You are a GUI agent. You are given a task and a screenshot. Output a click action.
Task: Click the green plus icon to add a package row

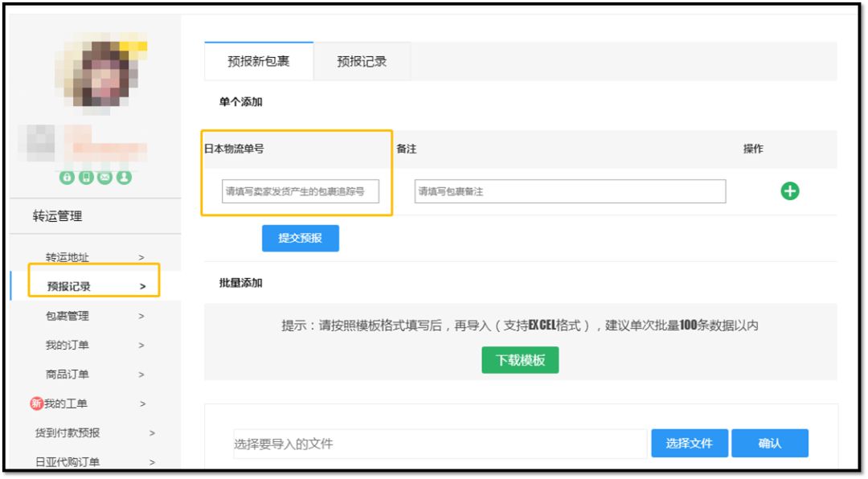click(790, 190)
